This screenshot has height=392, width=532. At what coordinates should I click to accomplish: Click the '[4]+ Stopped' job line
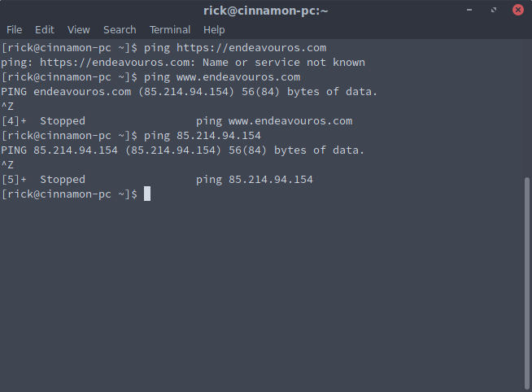point(177,121)
